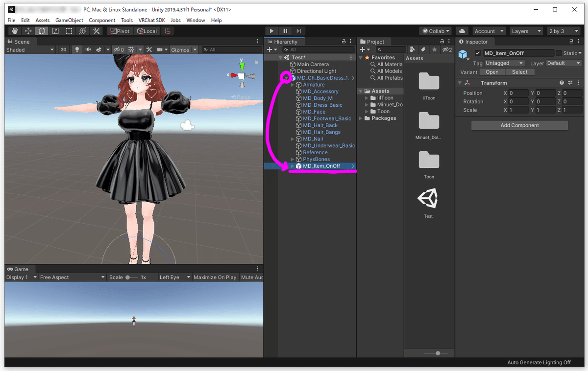The height and width of the screenshot is (371, 588).
Task: Toggle scene audio in Scene view
Action: 88,49
